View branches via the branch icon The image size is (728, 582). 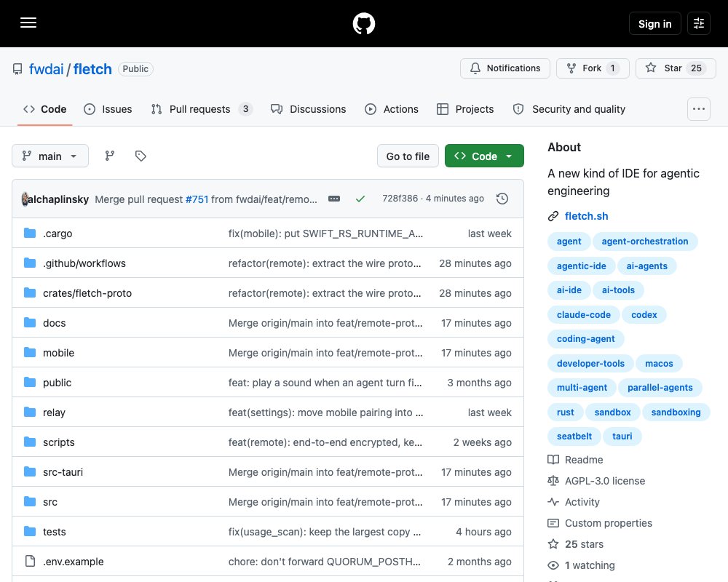click(110, 156)
